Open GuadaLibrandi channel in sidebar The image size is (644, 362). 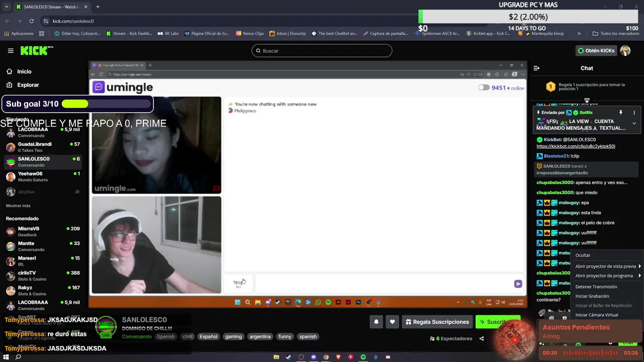pos(44,147)
